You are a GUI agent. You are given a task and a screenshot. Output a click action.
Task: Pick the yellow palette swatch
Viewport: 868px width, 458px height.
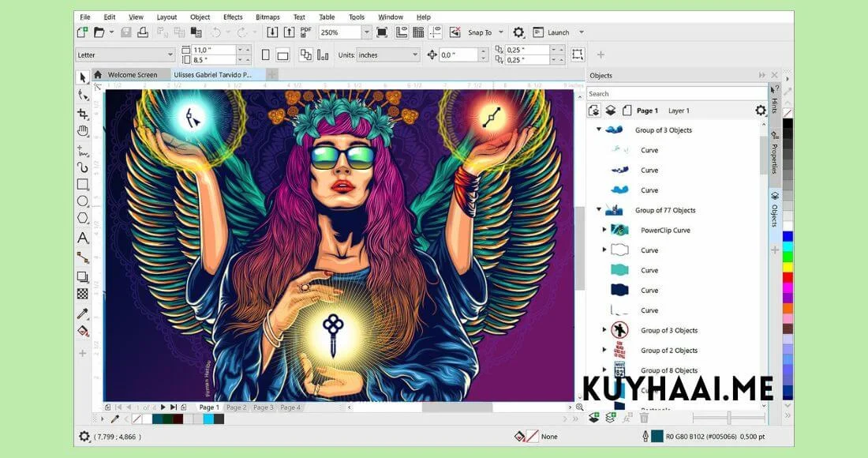coord(788,266)
